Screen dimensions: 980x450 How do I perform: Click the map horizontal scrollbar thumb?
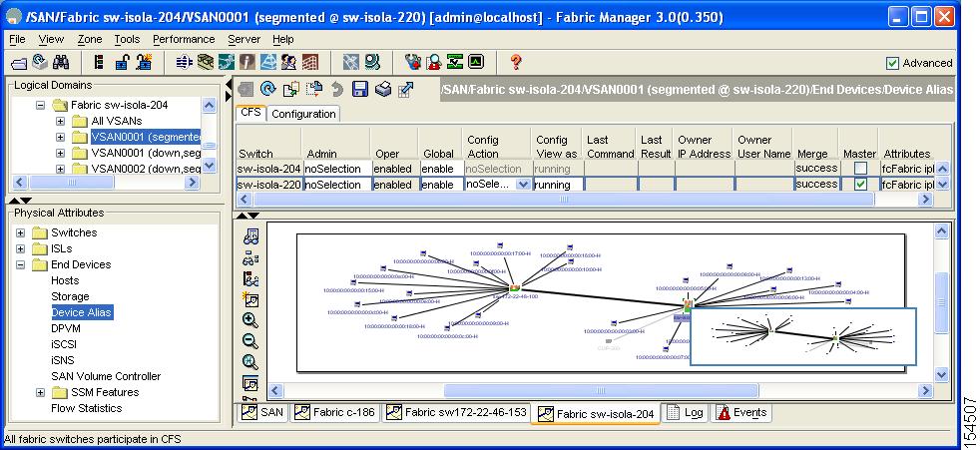click(601, 391)
